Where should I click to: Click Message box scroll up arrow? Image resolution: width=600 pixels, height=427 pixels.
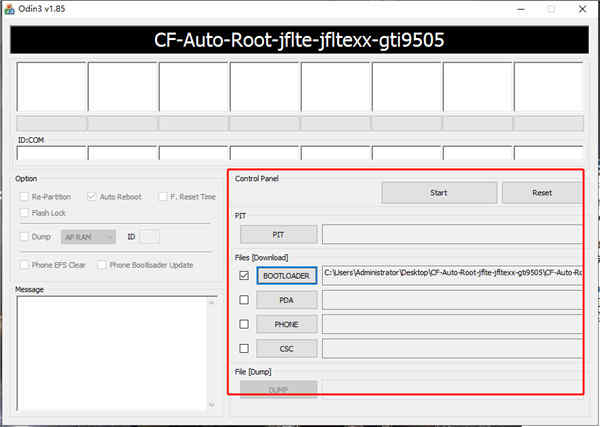coord(212,303)
